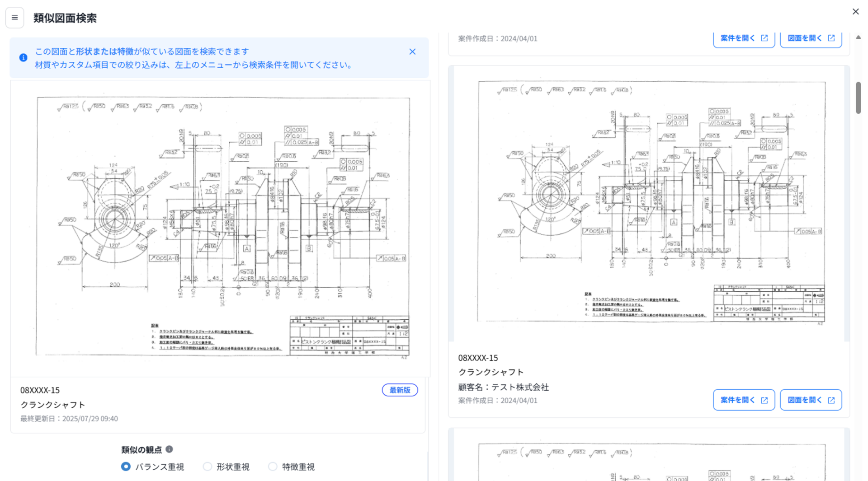
Task: Click the scroll-up arrow of the results list
Action: coord(858,37)
